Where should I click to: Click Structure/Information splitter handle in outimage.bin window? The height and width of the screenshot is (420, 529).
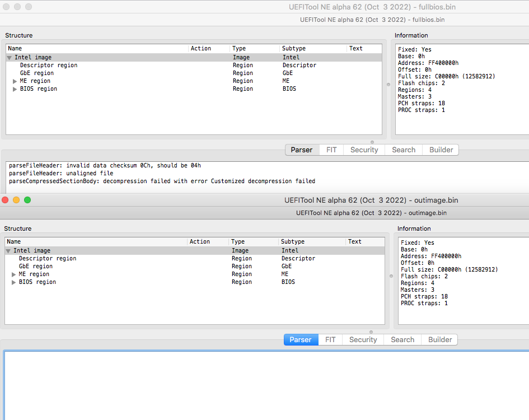(391, 276)
